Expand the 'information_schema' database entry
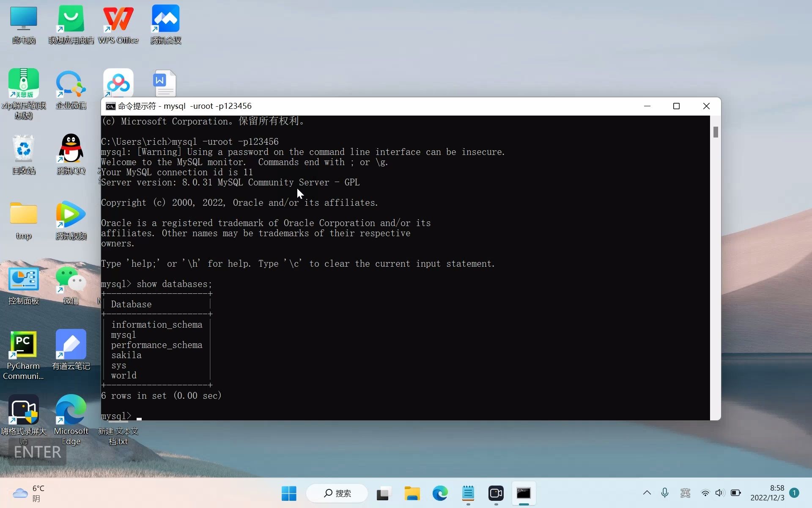 [156, 324]
